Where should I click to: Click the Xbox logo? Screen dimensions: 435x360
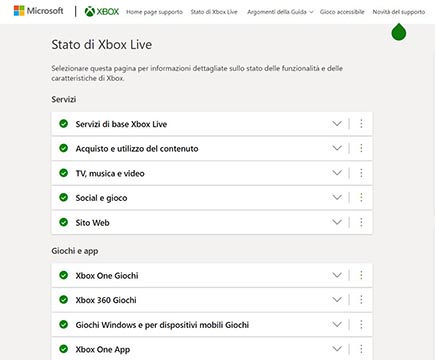[x=102, y=12]
